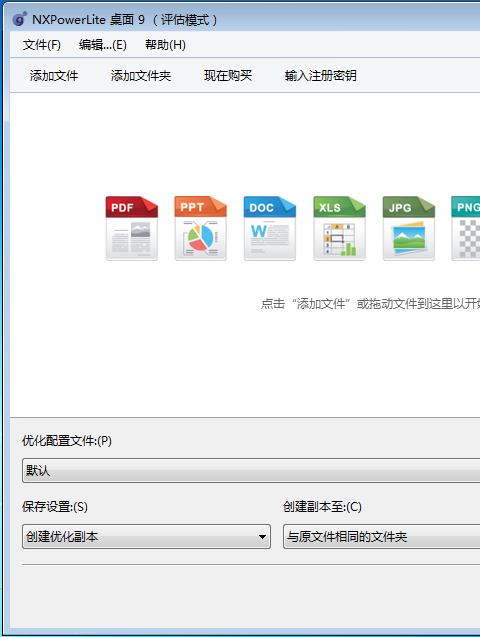Click the hint text 点击"添加文件"或拖动文件
480x637 pixels.
click(x=370, y=303)
